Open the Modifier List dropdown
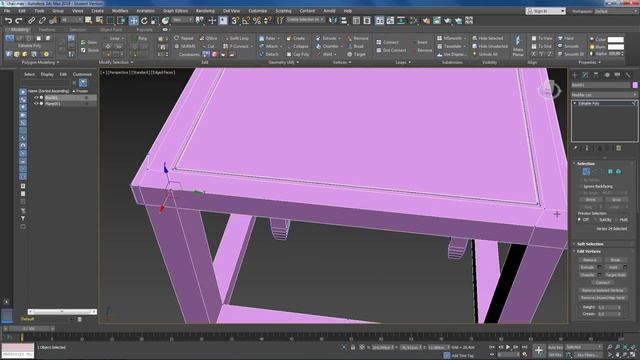The image size is (640, 360). click(604, 95)
